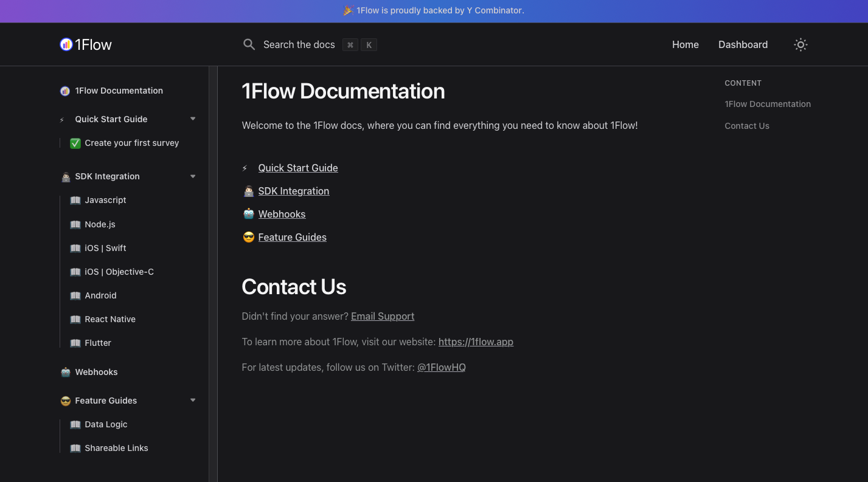Select Quick Start Guide in sidebar
868x482 pixels.
point(111,119)
